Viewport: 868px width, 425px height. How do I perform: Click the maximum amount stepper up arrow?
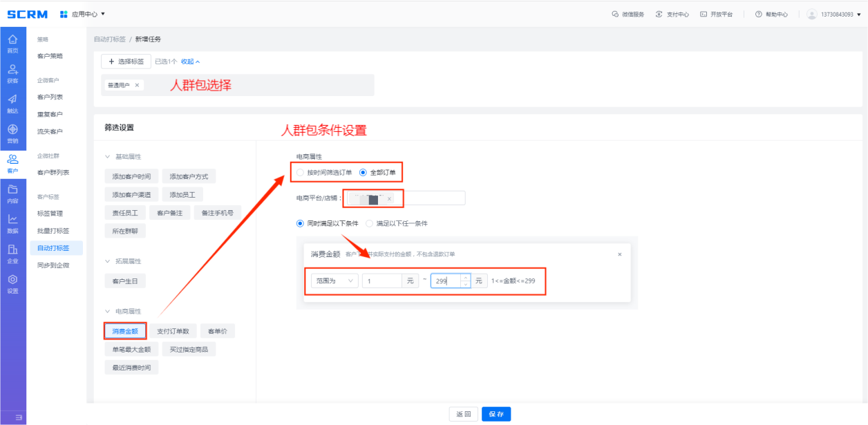tap(465, 277)
